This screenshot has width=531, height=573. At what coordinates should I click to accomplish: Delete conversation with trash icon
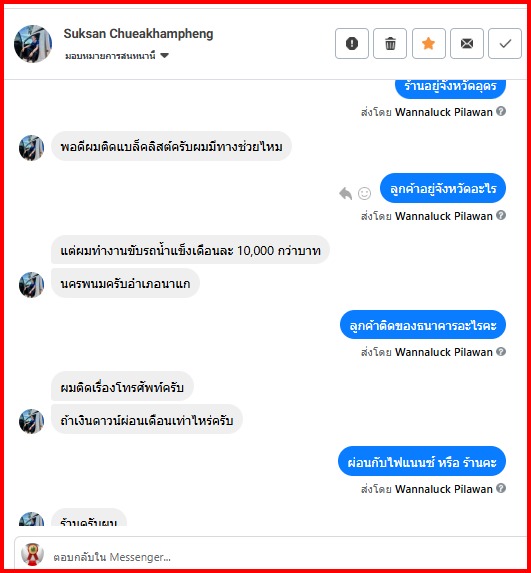click(390, 43)
